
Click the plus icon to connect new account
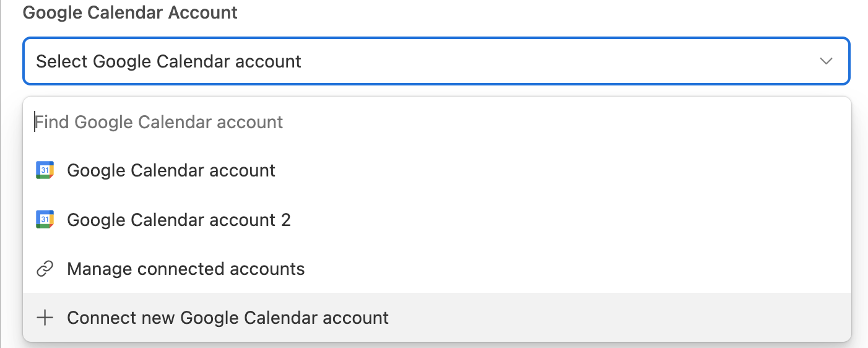coord(45,318)
